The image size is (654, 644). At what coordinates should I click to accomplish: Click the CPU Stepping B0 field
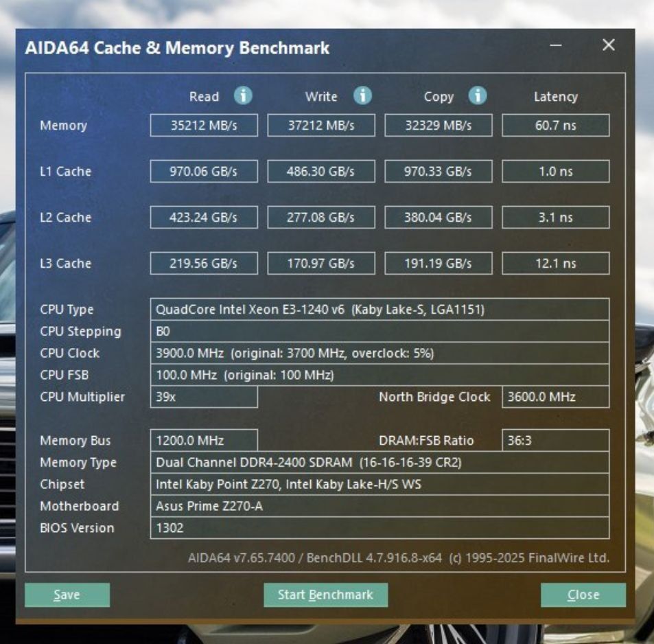pos(379,332)
